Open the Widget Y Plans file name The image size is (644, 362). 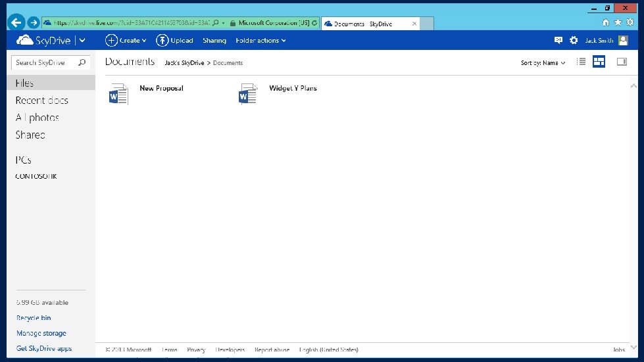(293, 88)
